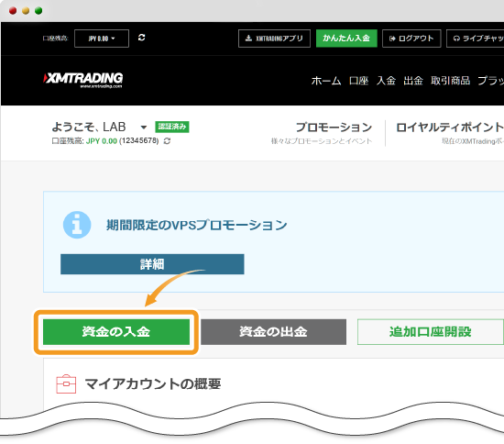Open the ライブチャット button
This screenshot has height=444, width=504.
[x=476, y=39]
